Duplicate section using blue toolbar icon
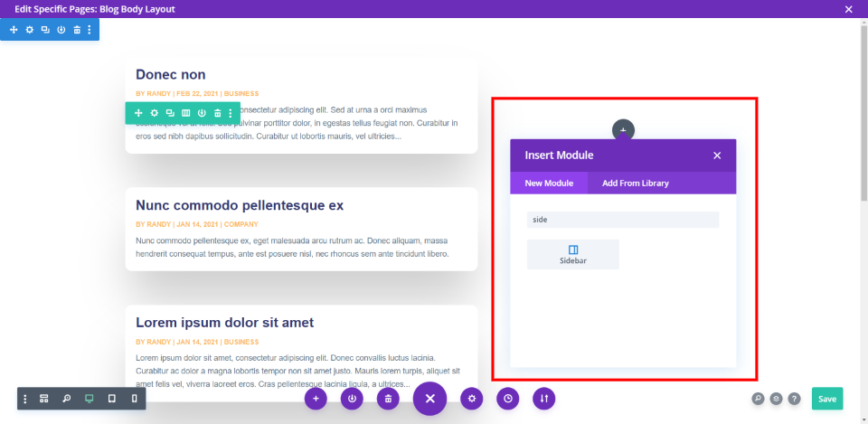868x424 pixels. (45, 29)
